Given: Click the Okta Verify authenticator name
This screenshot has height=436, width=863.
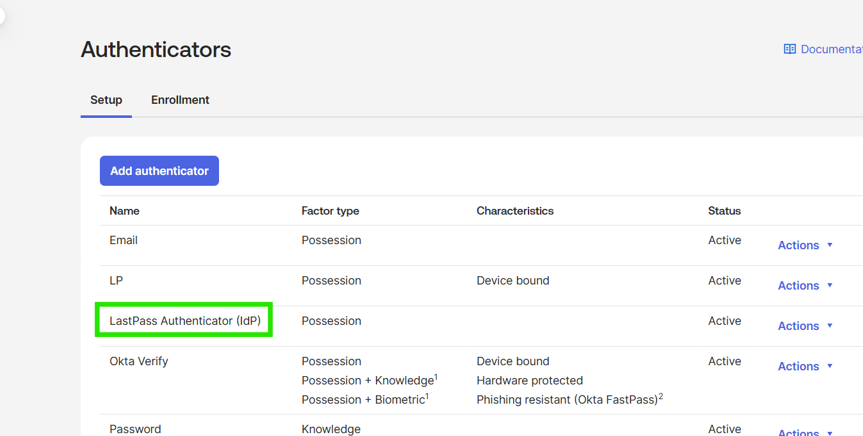Looking at the screenshot, I should pyautogui.click(x=139, y=361).
